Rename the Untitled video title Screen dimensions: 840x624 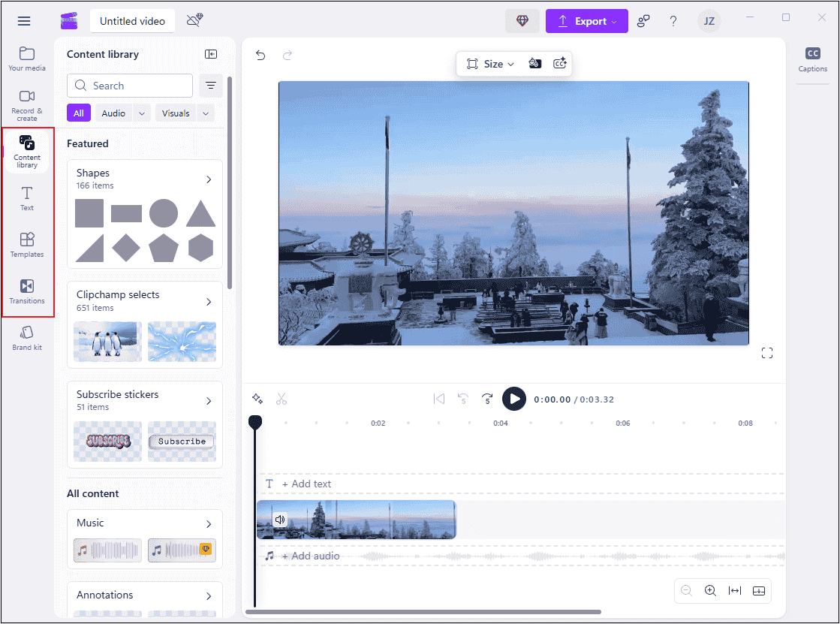(x=132, y=21)
